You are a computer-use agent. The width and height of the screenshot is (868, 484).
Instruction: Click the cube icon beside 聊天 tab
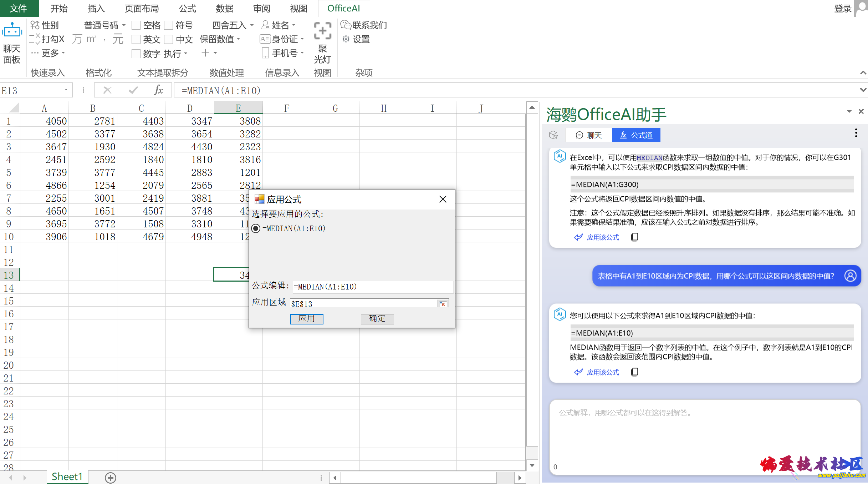click(x=553, y=135)
